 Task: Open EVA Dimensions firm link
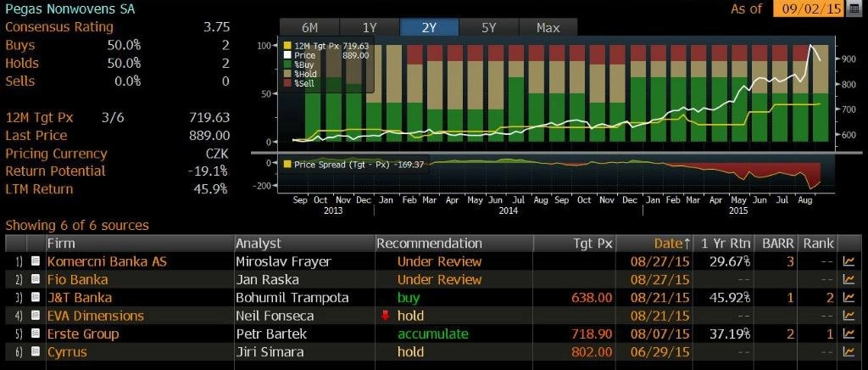95,316
